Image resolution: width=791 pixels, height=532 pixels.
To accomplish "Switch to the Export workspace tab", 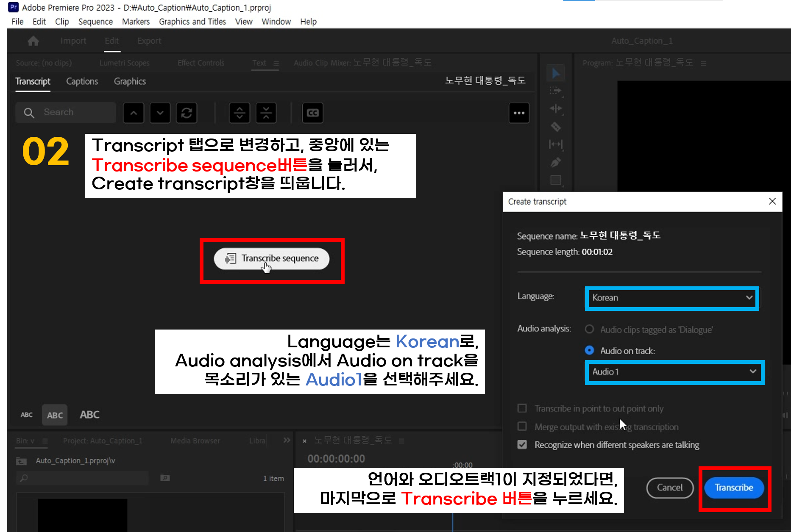I will [x=149, y=41].
